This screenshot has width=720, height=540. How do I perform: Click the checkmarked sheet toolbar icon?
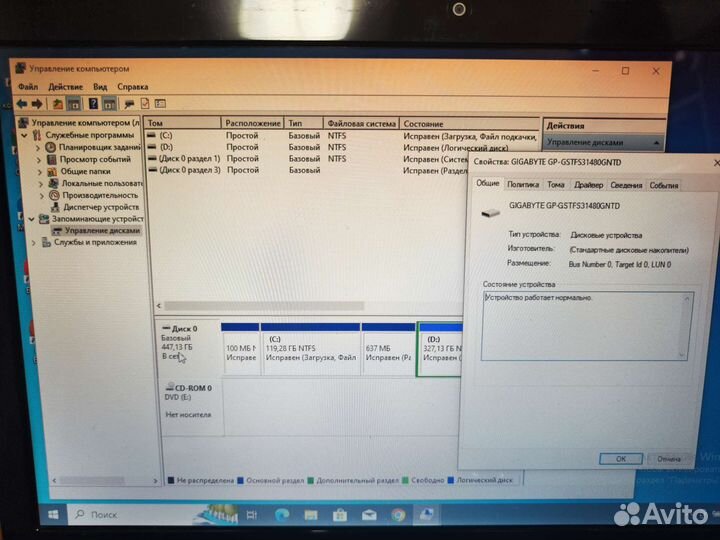click(x=145, y=104)
